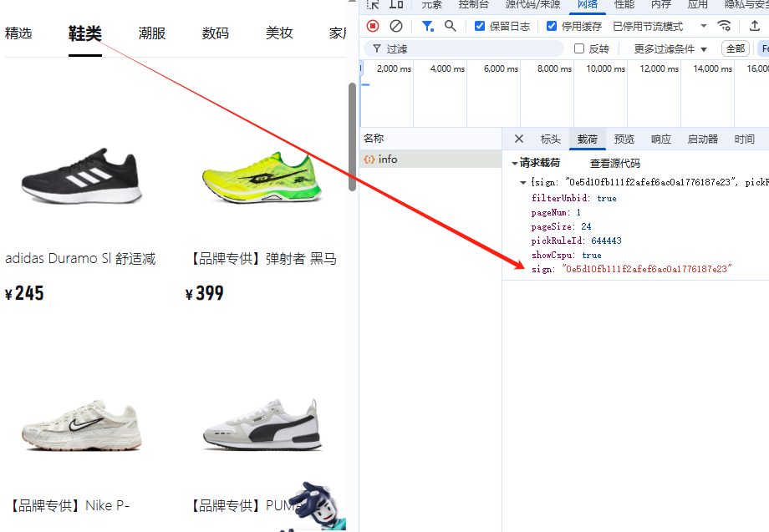Close the request details panel

[519, 139]
